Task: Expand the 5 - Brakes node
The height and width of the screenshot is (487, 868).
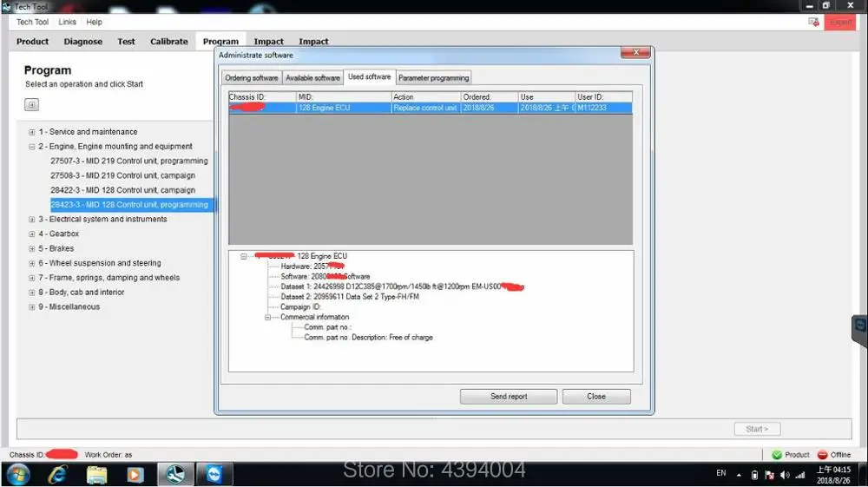Action: (x=31, y=248)
